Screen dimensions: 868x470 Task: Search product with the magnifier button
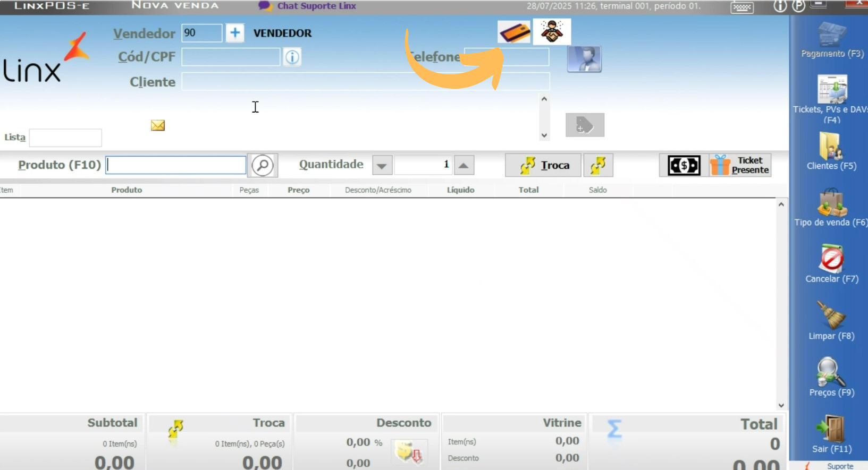263,165
